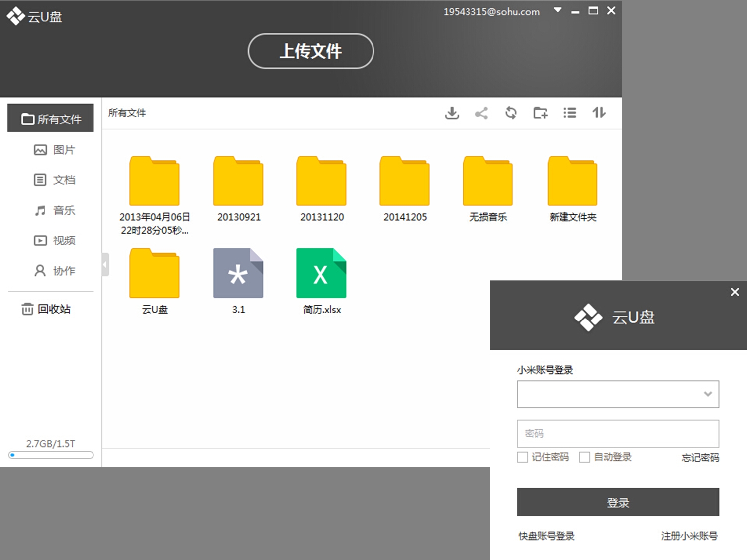The width and height of the screenshot is (747, 560).
Task: Create a new folder using the new-folder icon
Action: [540, 113]
